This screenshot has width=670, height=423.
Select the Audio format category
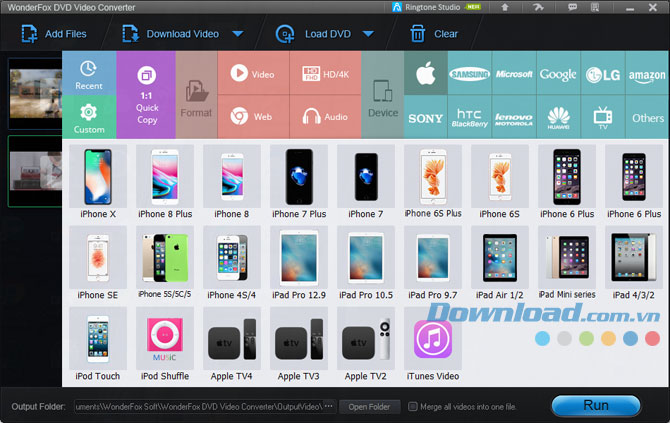[x=326, y=117]
